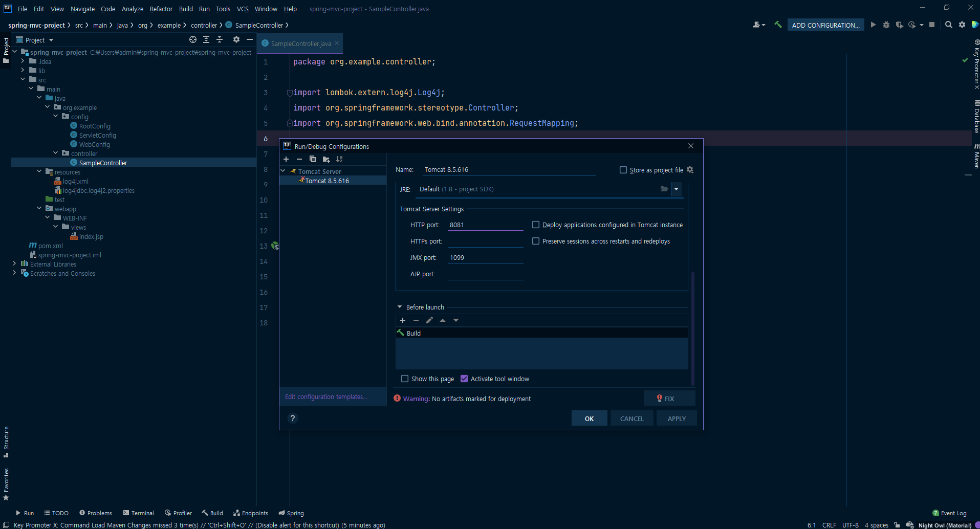This screenshot has height=529, width=980.
Task: Open Search Everywhere magnifier icon
Action: point(949,25)
